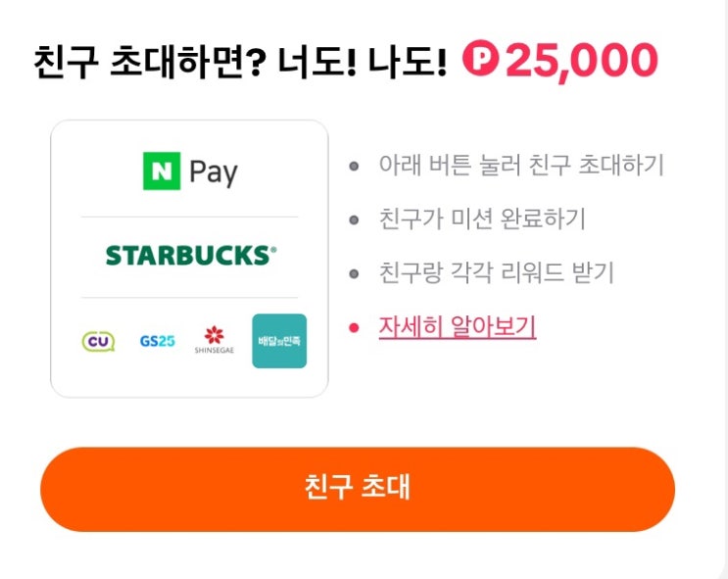Tap the teal 배달의민족 icon
Screen dimensions: 728x579
coord(279,341)
